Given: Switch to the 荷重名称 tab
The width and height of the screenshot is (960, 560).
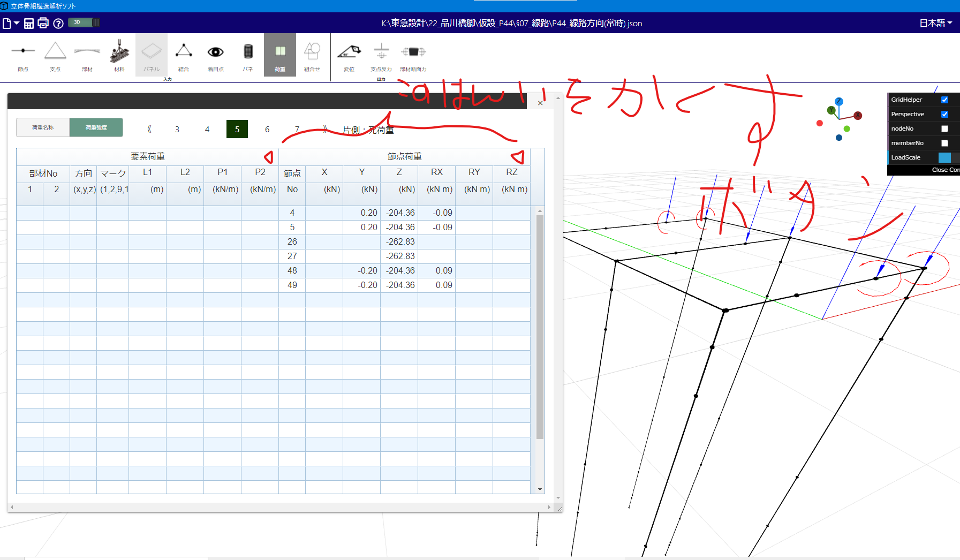Looking at the screenshot, I should 43,127.
